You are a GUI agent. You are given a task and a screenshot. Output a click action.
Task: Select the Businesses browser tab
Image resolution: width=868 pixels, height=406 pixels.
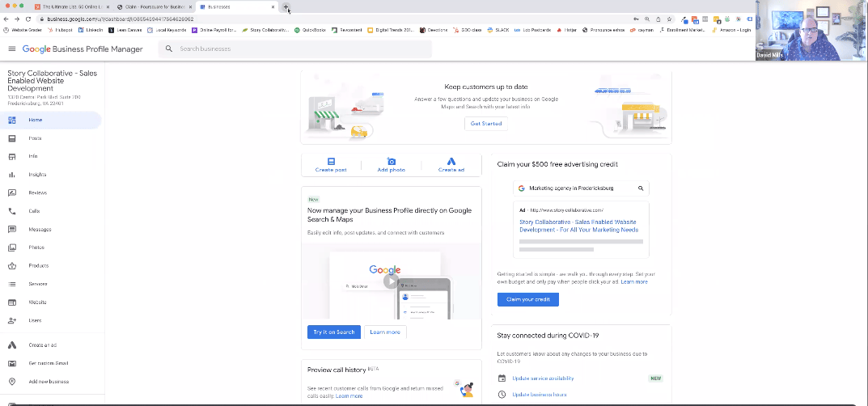tap(235, 6)
